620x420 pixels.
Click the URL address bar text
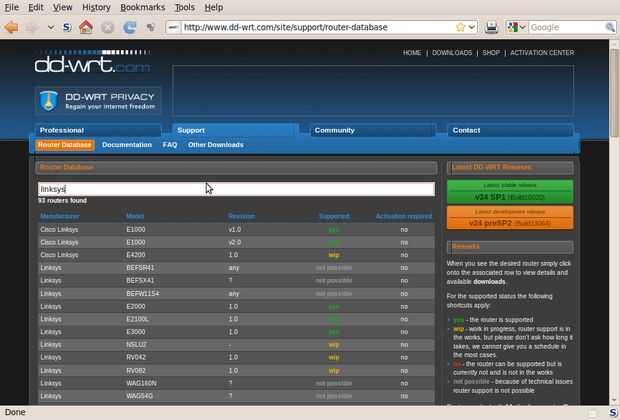285,27
